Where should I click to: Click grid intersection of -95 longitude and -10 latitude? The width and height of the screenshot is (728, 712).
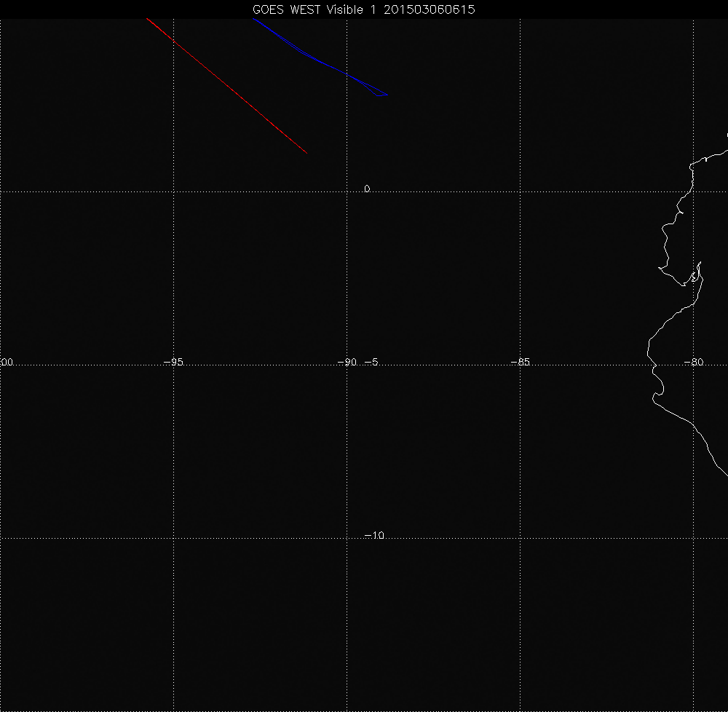[x=173, y=539]
